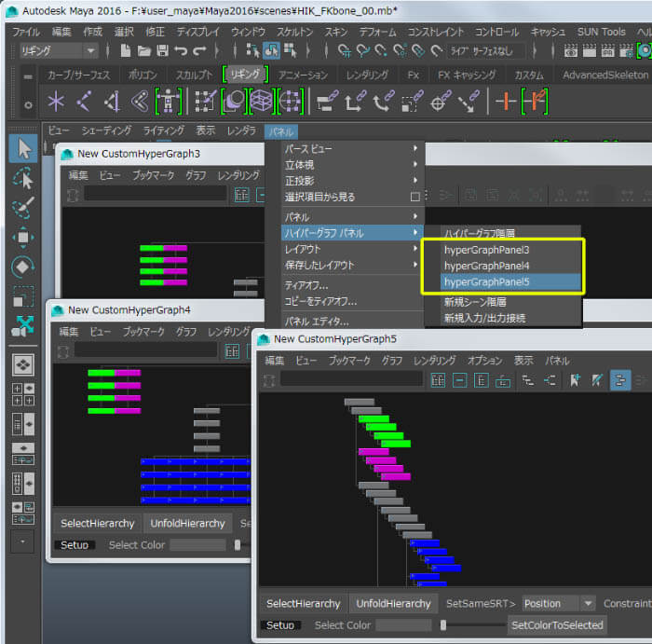
Task: Toggle highlighted layout button in CustomHyperGraph5 toolbar
Action: [x=620, y=380]
